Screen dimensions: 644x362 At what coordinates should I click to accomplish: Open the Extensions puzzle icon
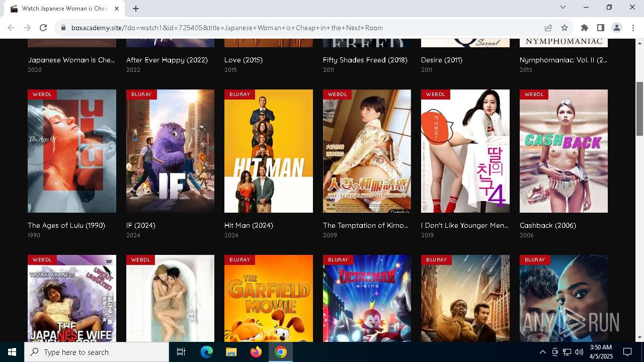click(585, 28)
